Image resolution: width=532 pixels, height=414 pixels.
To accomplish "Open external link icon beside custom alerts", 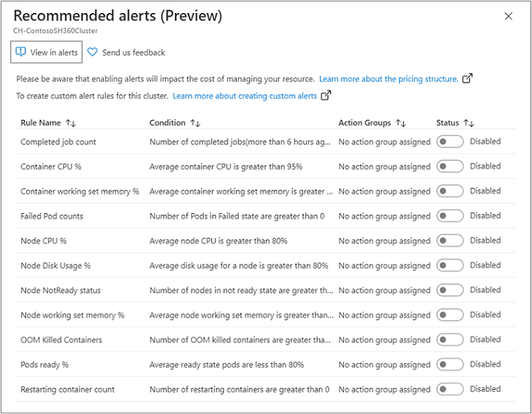I will click(x=326, y=96).
